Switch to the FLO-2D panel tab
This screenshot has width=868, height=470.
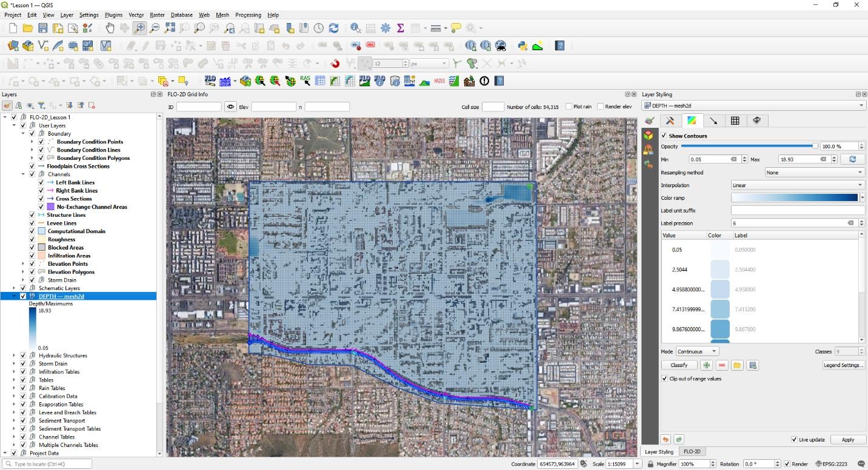click(692, 452)
